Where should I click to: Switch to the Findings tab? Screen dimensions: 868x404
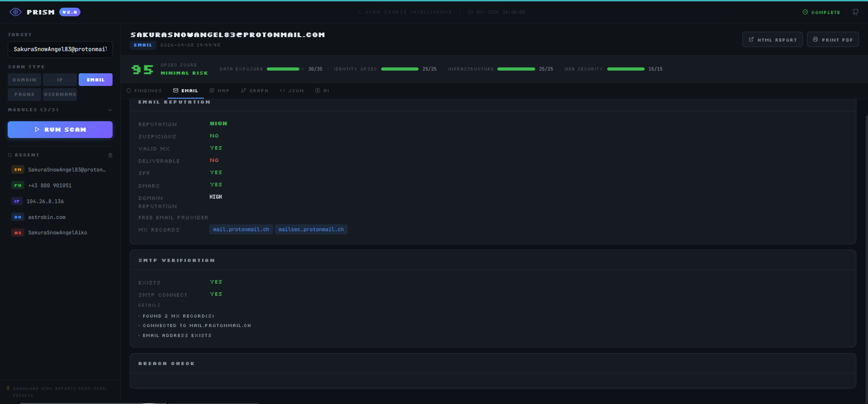(144, 90)
